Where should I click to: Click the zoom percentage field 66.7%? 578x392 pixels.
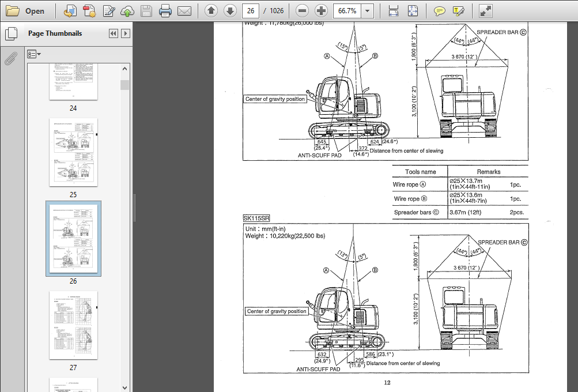[347, 11]
